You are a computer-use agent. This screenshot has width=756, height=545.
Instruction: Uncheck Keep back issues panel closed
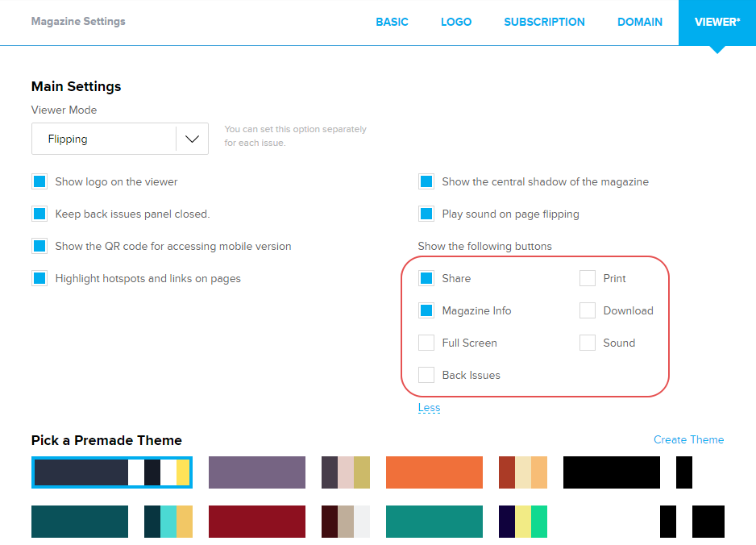click(x=39, y=214)
